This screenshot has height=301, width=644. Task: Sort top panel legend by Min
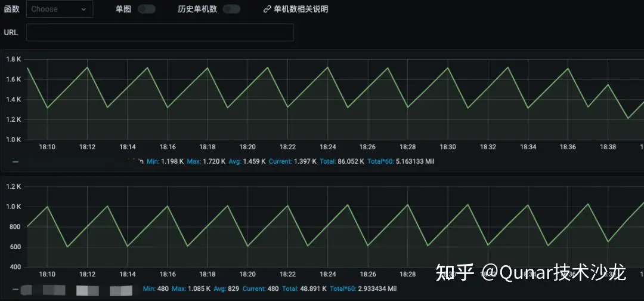153,161
